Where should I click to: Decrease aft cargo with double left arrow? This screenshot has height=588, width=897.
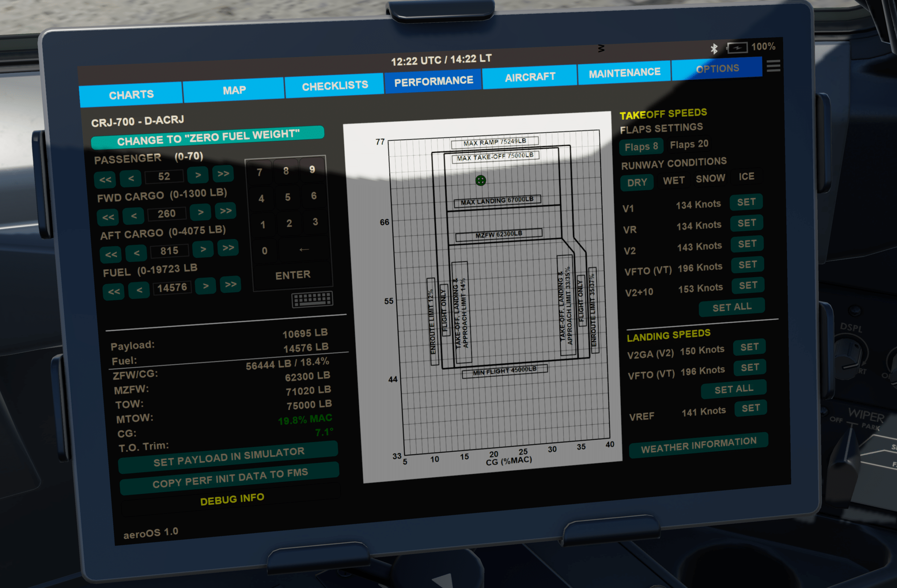click(111, 254)
